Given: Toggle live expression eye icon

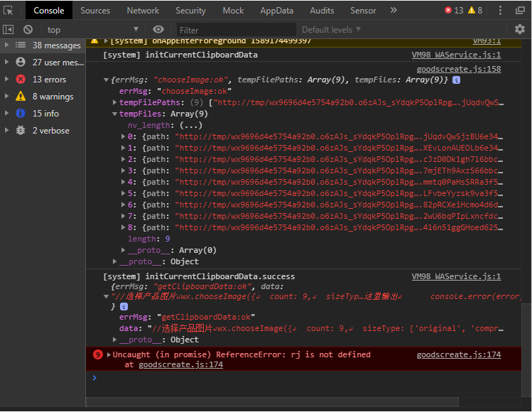Looking at the screenshot, I should [x=158, y=30].
